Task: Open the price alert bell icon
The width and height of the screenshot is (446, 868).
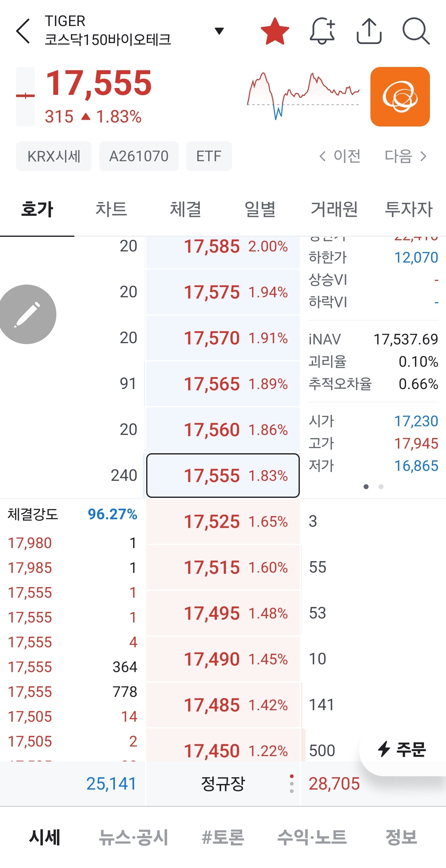Action: pyautogui.click(x=322, y=31)
